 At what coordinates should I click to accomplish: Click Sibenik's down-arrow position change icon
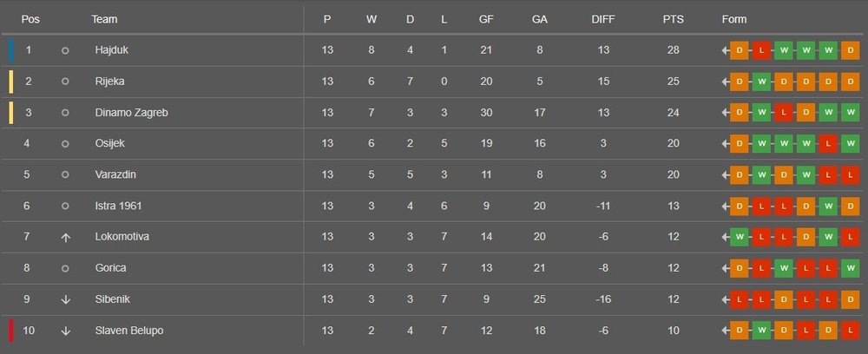coord(65,300)
